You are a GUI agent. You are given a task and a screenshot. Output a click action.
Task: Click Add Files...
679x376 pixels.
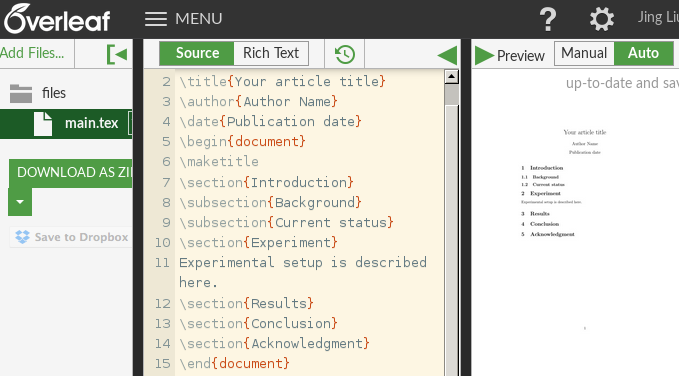point(32,53)
